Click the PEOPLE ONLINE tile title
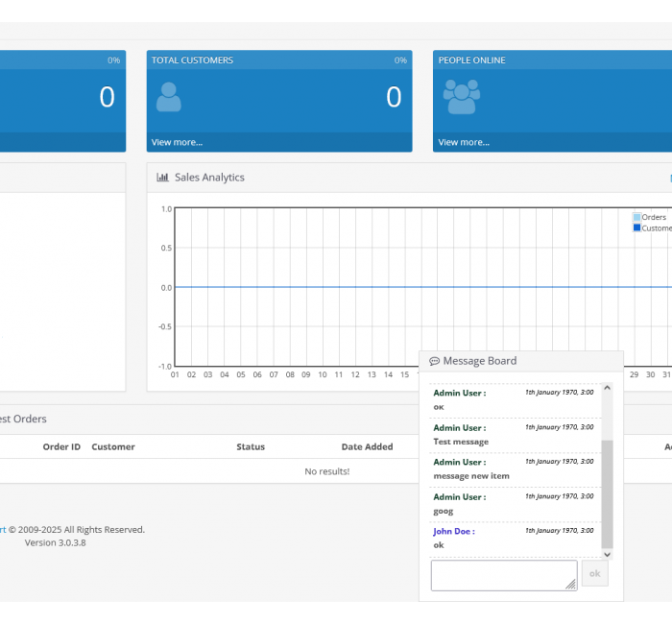 471,60
